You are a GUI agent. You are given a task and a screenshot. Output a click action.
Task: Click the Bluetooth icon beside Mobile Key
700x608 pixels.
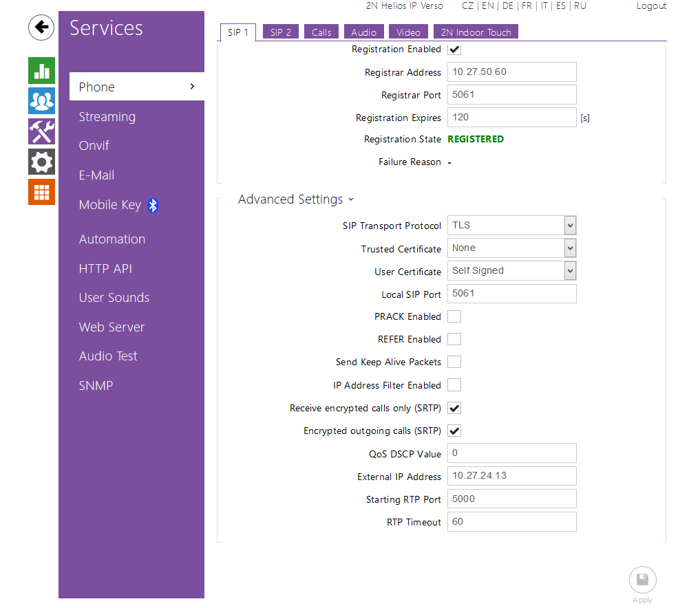point(153,205)
